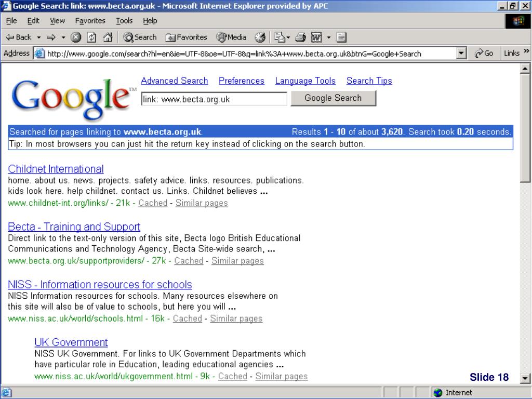
Task: Stop loading the page
Action: click(x=76, y=37)
